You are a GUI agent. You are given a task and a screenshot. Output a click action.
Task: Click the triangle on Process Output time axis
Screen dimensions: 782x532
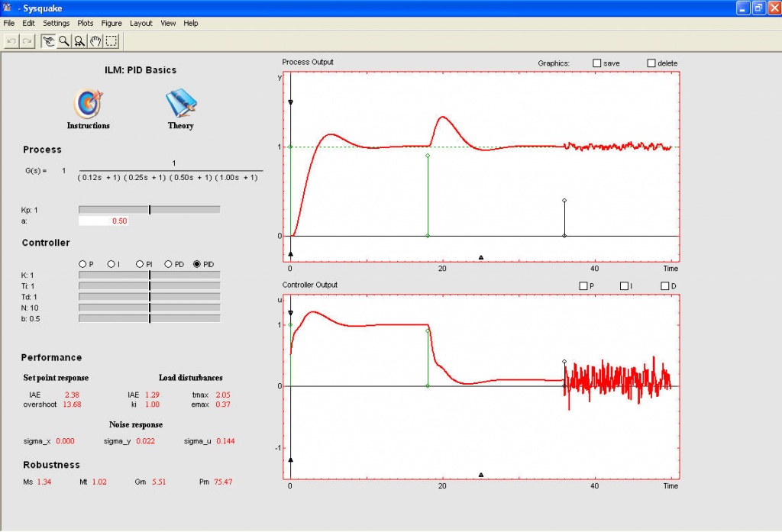click(x=481, y=258)
